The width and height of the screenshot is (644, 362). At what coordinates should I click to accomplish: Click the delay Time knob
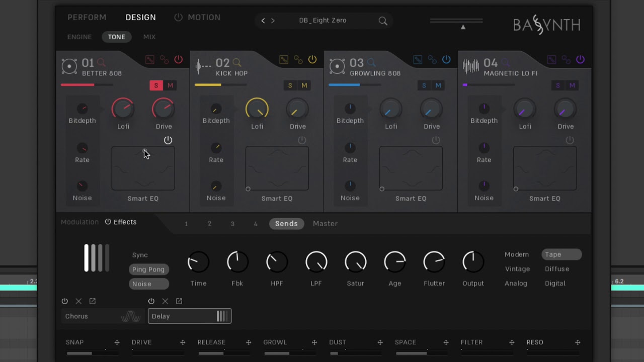coord(198,262)
